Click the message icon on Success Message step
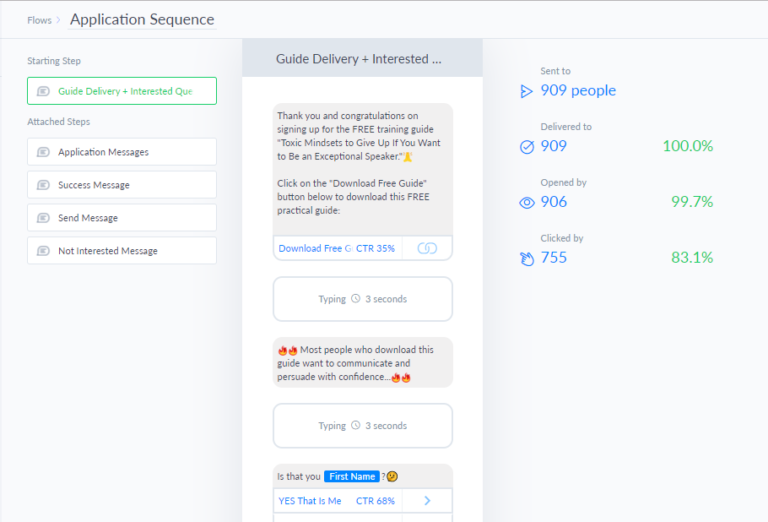This screenshot has width=768, height=522. [43, 185]
